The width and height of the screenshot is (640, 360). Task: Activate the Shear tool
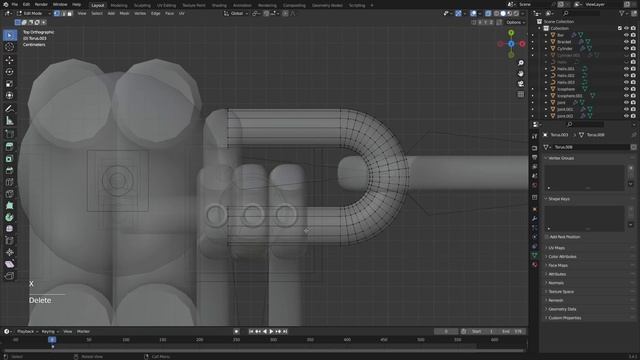point(9,264)
